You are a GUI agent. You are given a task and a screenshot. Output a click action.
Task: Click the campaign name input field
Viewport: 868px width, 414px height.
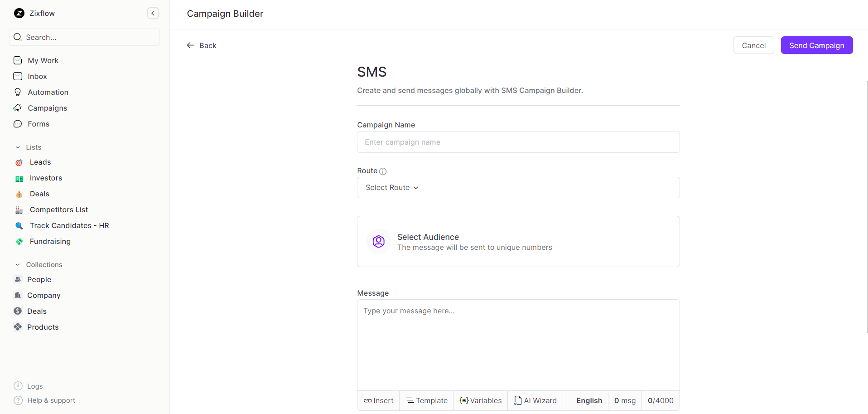(518, 142)
